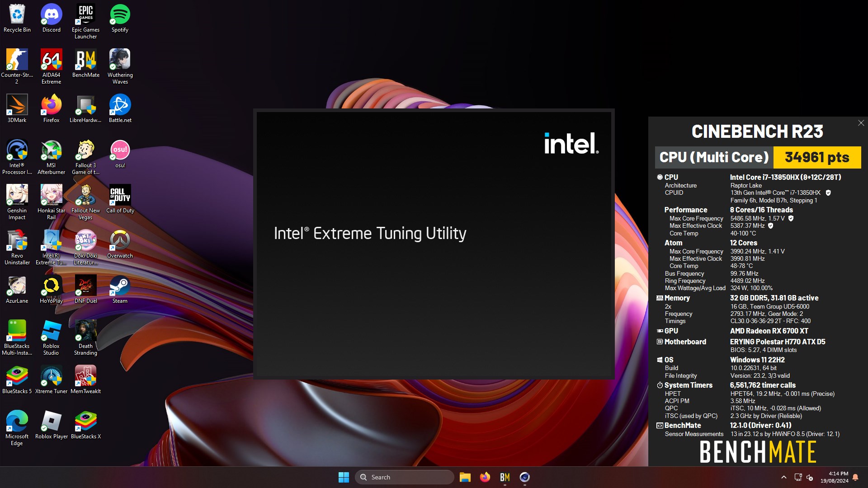This screenshot has width=868, height=488.
Task: Launch Honkai Star Rail icon
Action: click(52, 202)
